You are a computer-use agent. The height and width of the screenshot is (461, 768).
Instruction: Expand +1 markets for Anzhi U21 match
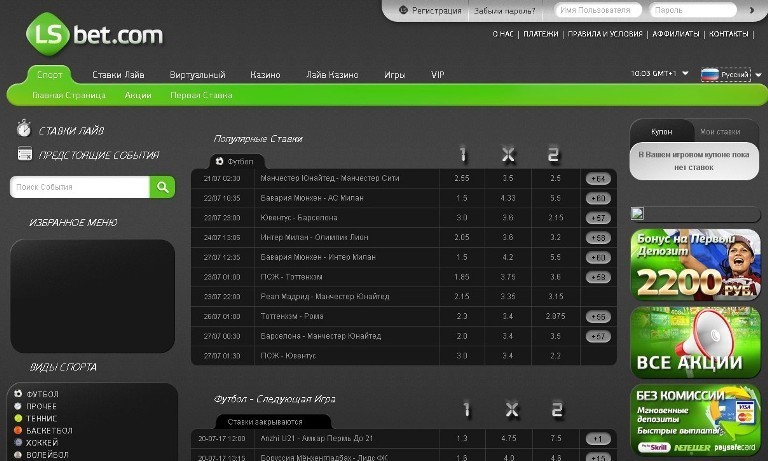598,439
